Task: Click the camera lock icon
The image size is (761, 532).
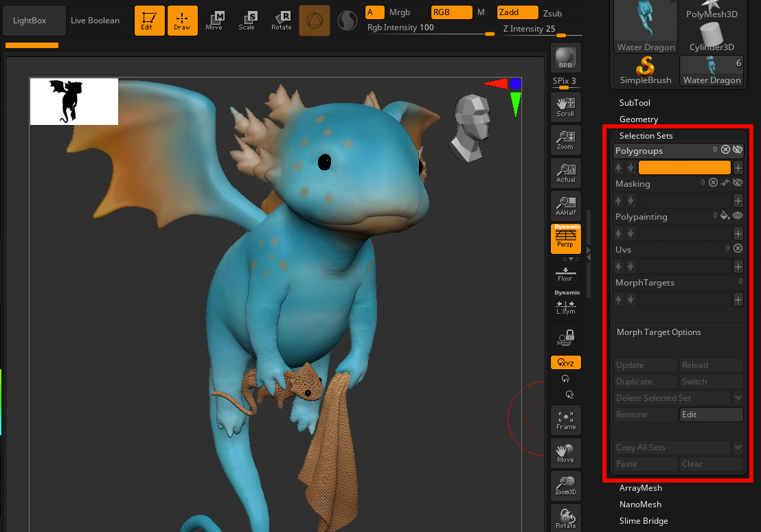Action: point(565,338)
